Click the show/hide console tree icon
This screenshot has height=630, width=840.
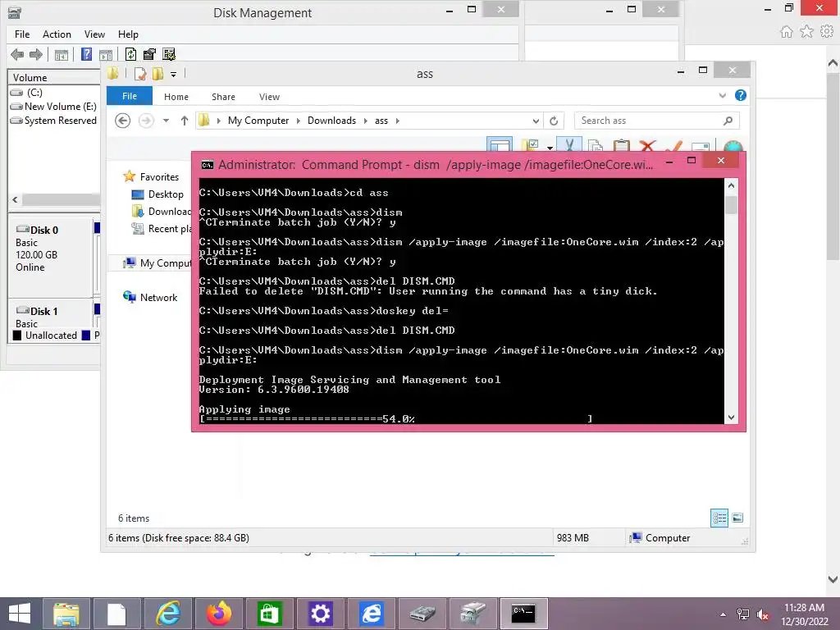(x=62, y=55)
